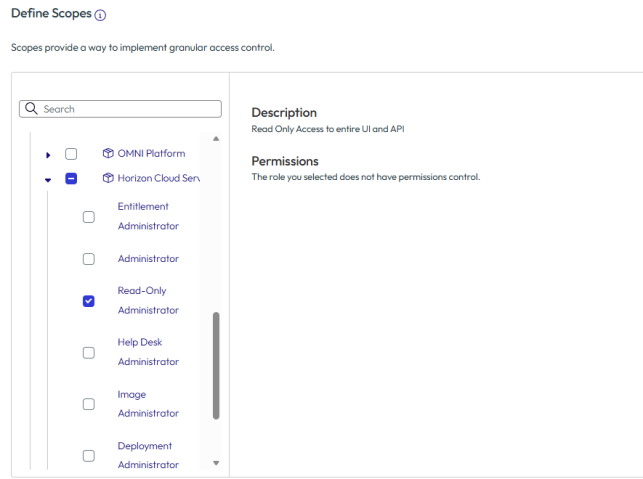Uncheck Read-Only Administrator checkbox

(89, 301)
